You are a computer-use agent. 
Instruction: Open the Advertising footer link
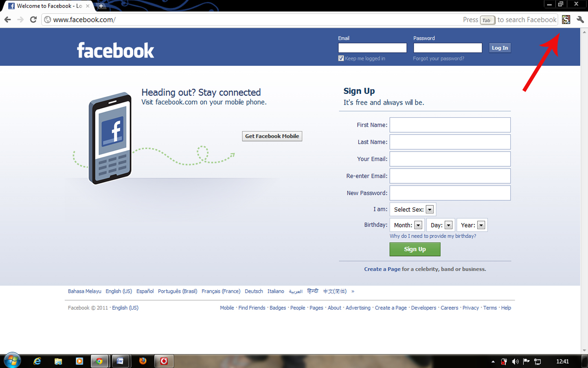358,308
